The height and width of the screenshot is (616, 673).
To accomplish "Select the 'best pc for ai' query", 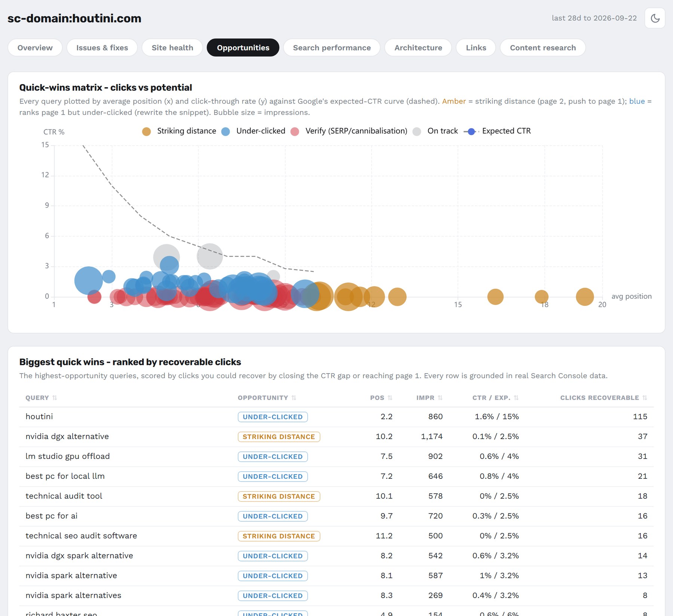I will click(52, 516).
